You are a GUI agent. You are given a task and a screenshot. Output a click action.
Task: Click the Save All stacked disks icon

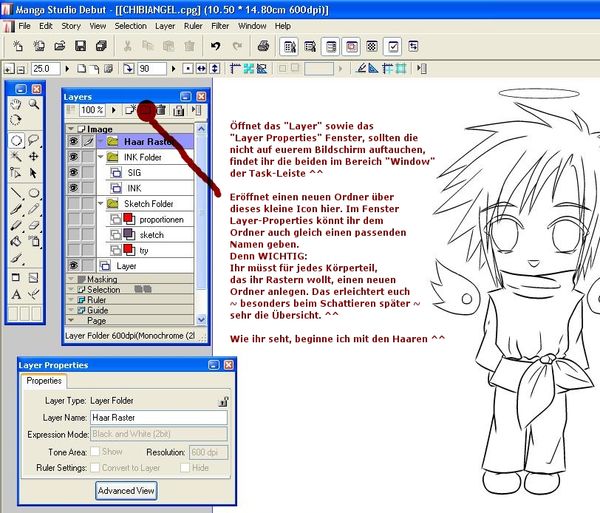101,46
